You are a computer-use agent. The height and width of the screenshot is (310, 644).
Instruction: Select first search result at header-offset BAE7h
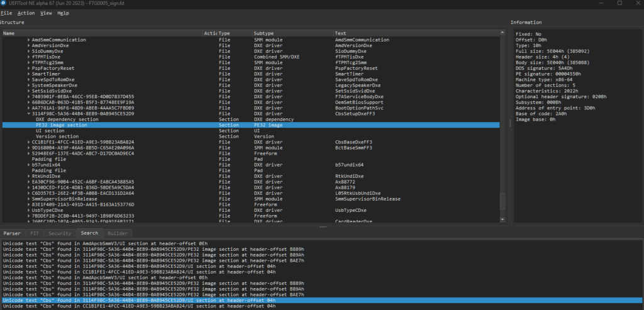(321, 260)
